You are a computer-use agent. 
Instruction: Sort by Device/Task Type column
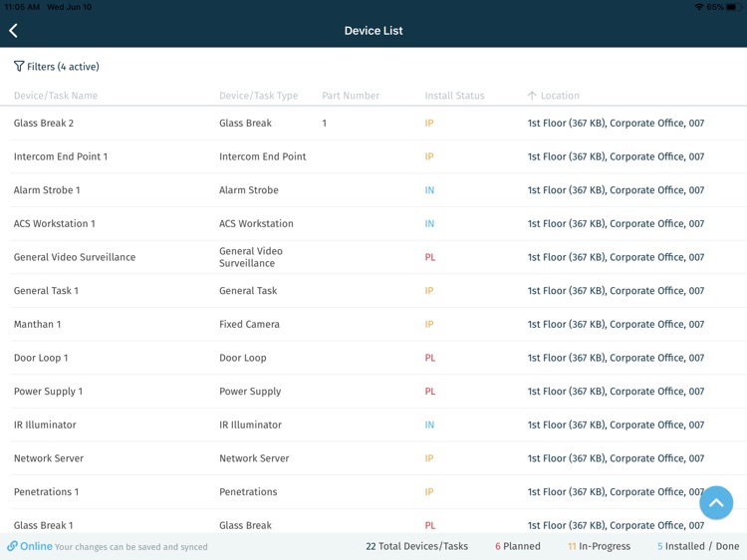258,96
